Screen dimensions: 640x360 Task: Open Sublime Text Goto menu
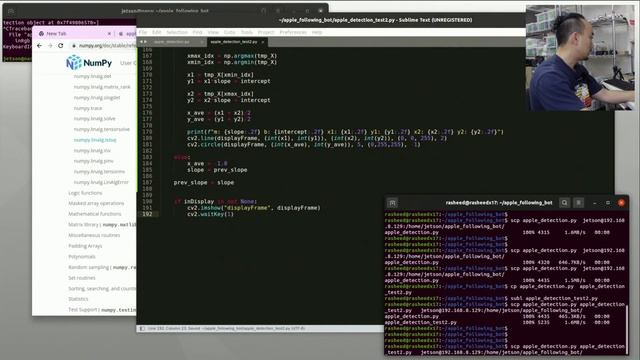point(229,32)
